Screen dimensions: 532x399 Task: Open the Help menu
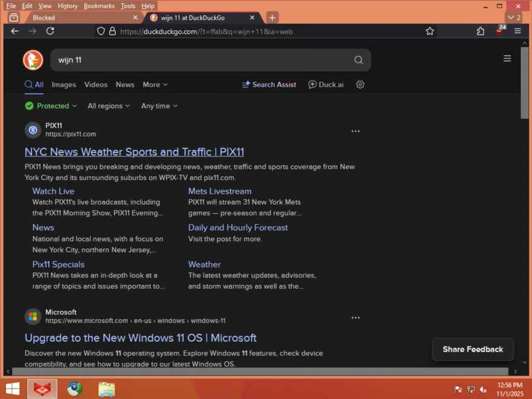pos(148,6)
